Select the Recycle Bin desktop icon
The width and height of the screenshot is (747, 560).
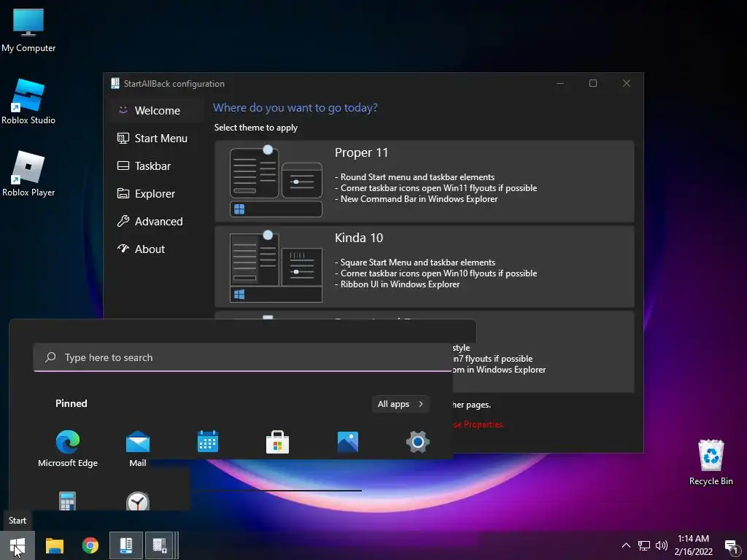(711, 462)
